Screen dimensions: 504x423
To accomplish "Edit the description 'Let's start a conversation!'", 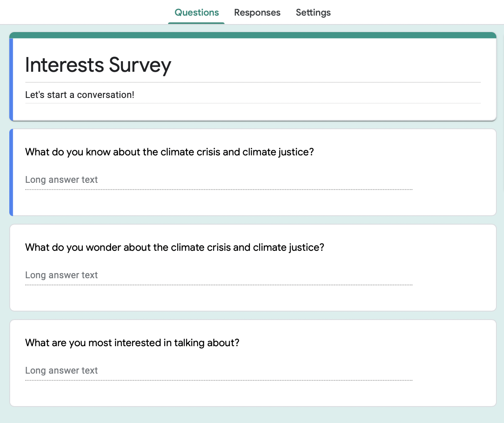I will [x=80, y=95].
